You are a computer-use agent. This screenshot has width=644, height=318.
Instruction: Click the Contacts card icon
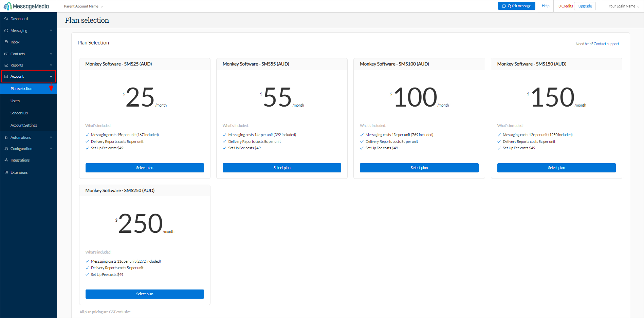(x=6, y=54)
